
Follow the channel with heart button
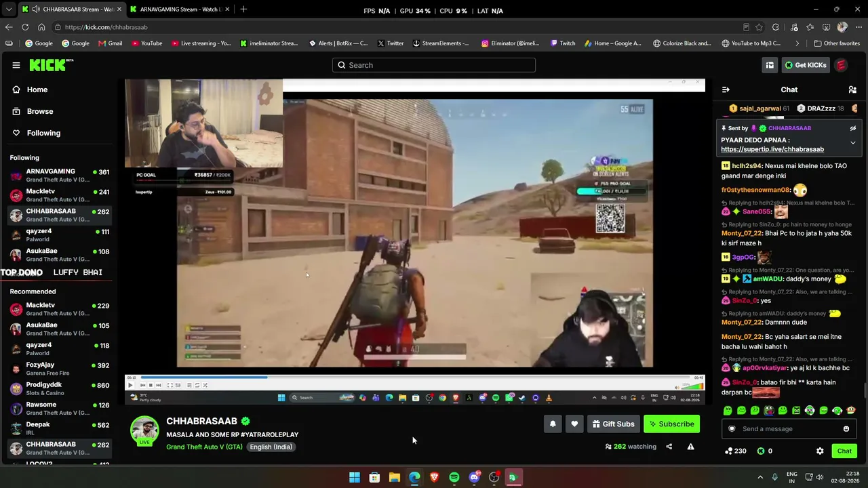point(574,424)
